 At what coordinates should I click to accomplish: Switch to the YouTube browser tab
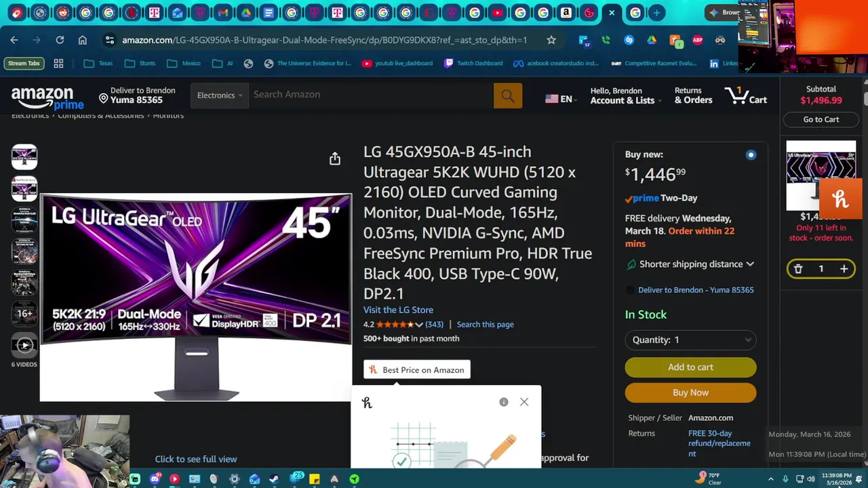click(498, 12)
